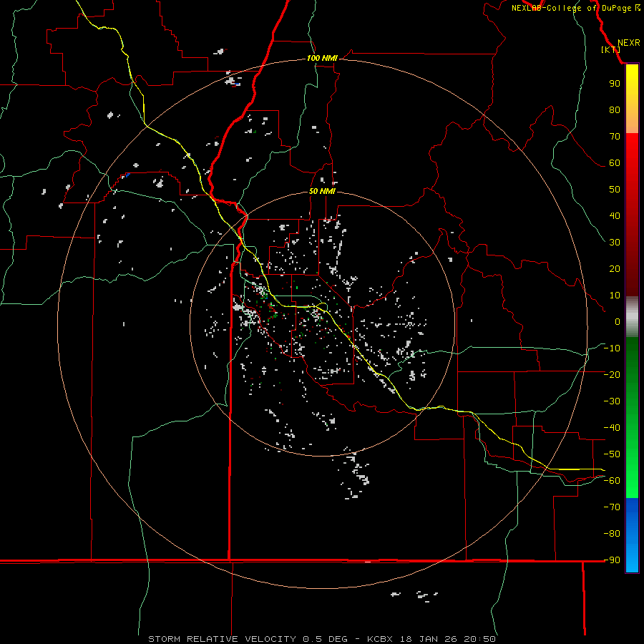Click the positive "70" scale value
The image size is (644, 644).
(x=615, y=137)
